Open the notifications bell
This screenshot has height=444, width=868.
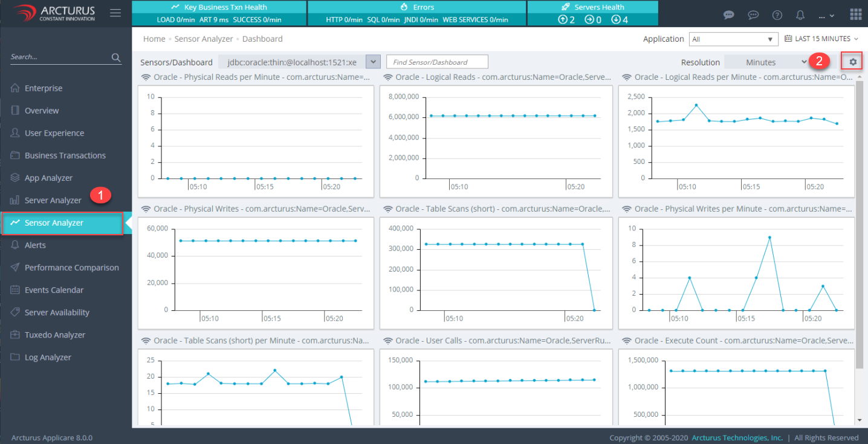click(800, 15)
